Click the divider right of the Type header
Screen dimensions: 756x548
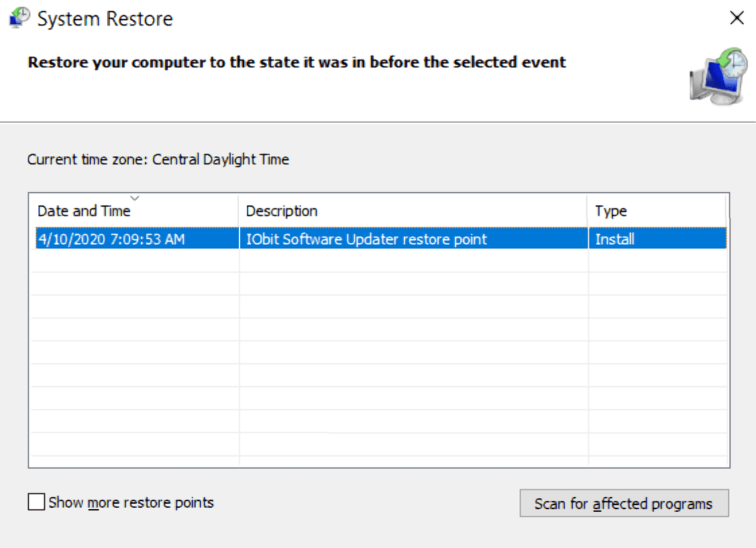(726, 211)
